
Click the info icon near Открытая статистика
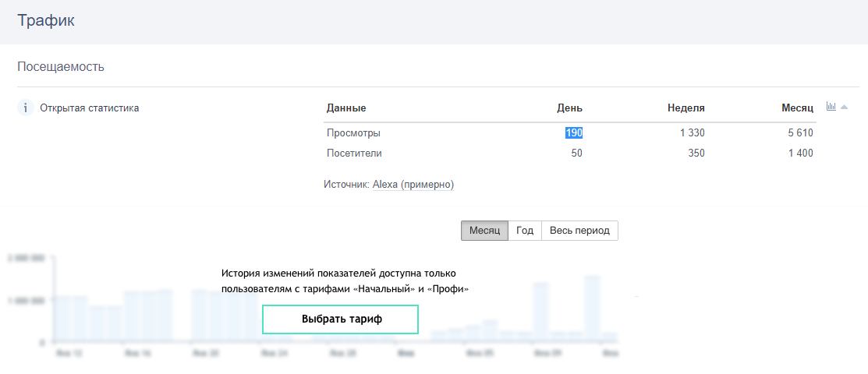(x=26, y=108)
